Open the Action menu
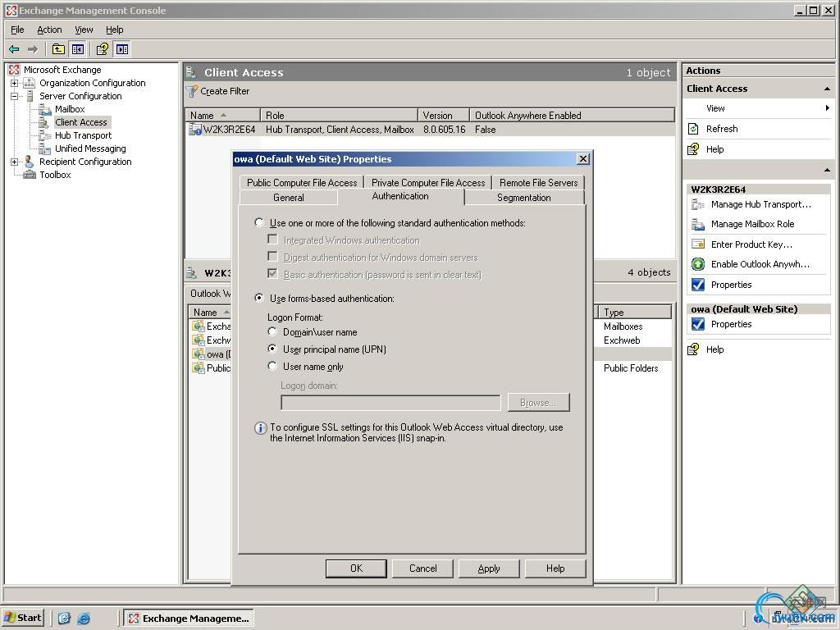The width and height of the screenshot is (840, 630). click(x=49, y=30)
